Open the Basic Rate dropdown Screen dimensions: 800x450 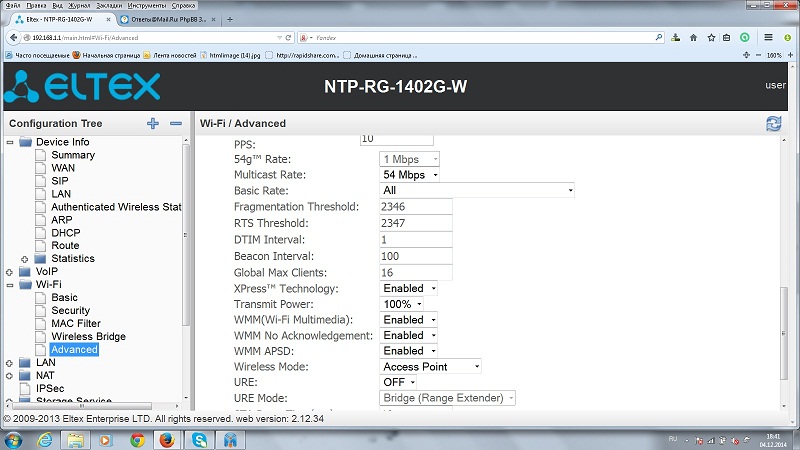[477, 190]
